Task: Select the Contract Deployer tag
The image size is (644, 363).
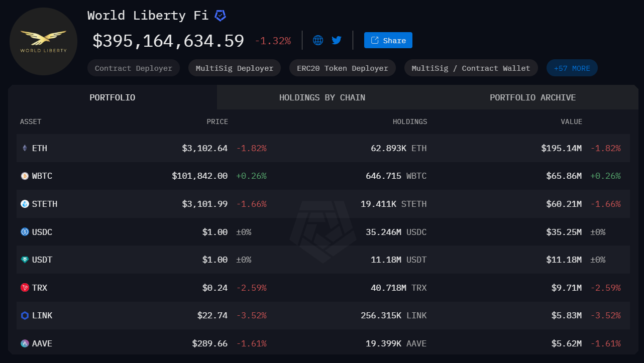Action: [x=133, y=68]
